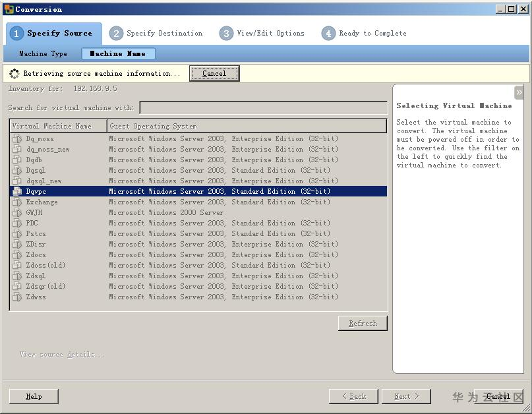The image size is (532, 414).
Task: Select the GWJH name text
Action: [x=34, y=212]
